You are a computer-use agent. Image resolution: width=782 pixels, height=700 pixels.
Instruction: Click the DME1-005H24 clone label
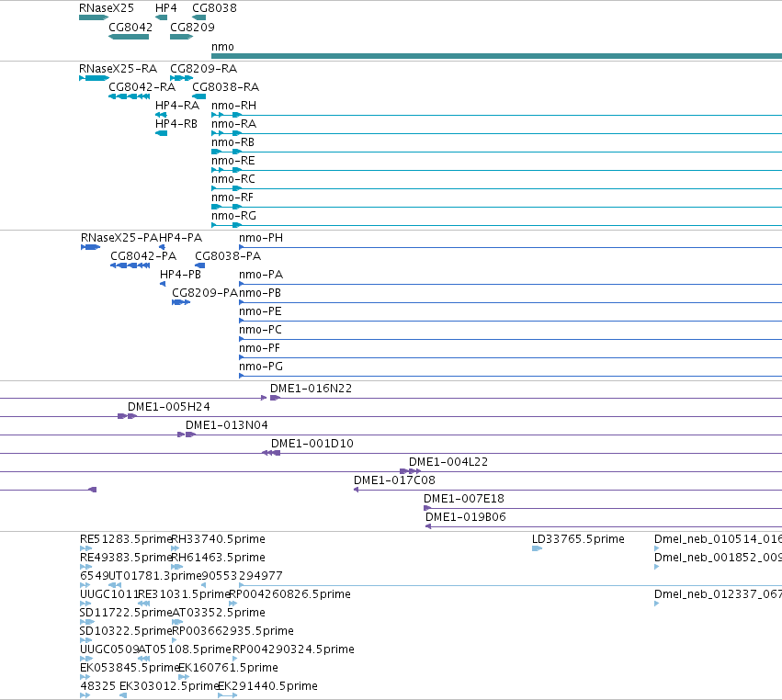click(169, 407)
